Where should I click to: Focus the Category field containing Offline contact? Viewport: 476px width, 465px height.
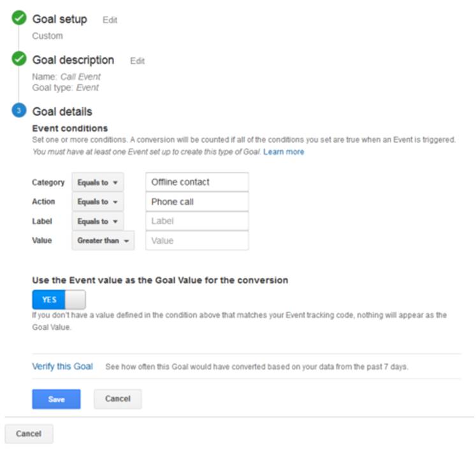click(x=197, y=182)
